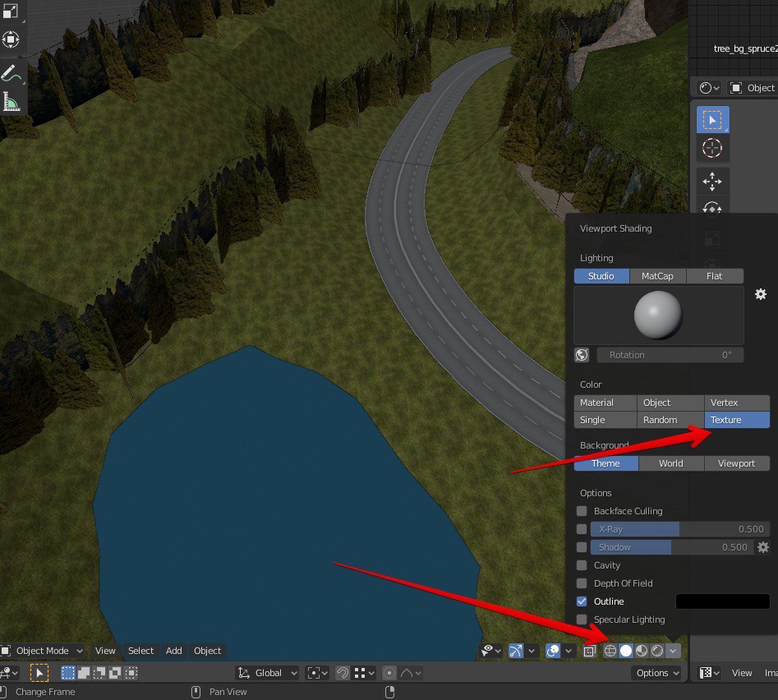Open studio light settings gear
Image resolution: width=778 pixels, height=700 pixels.
761,294
